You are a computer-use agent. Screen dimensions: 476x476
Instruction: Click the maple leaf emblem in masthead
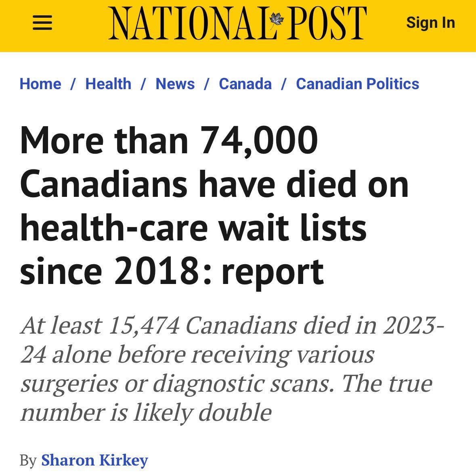(277, 21)
